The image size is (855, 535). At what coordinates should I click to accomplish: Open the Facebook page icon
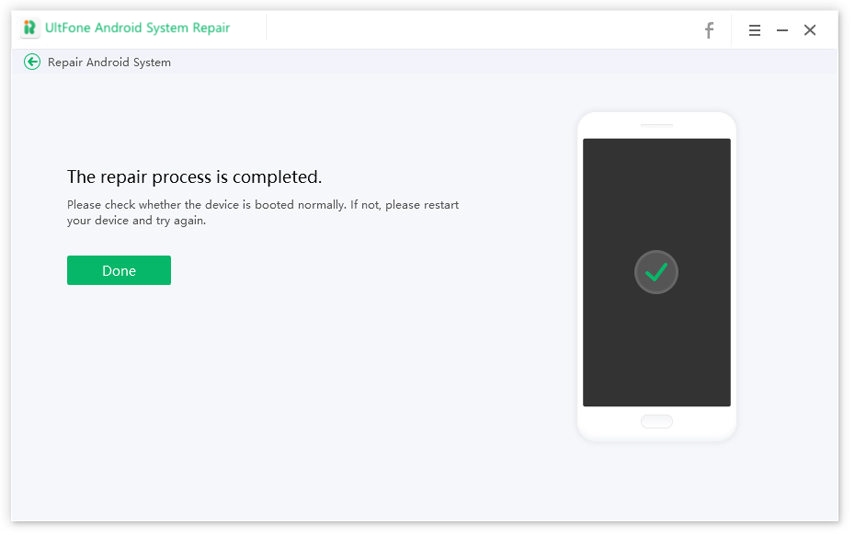tap(709, 30)
